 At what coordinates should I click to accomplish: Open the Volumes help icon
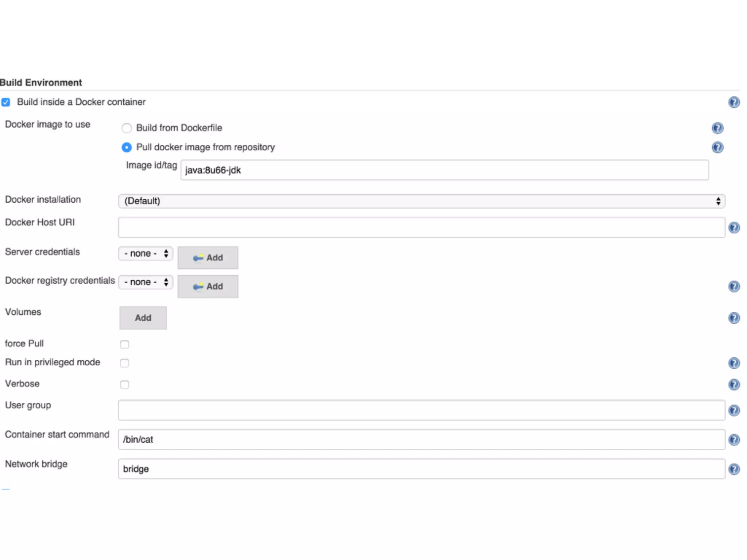pos(734,318)
